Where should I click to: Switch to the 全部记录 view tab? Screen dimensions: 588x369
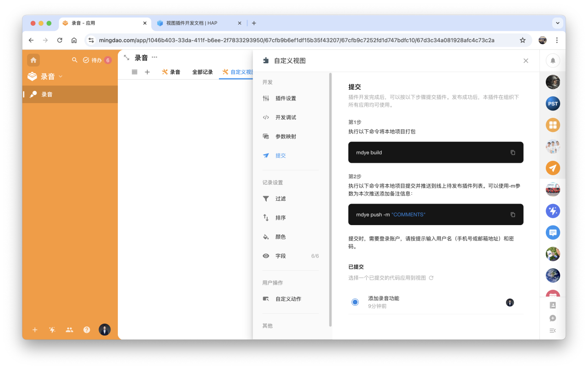tap(202, 72)
